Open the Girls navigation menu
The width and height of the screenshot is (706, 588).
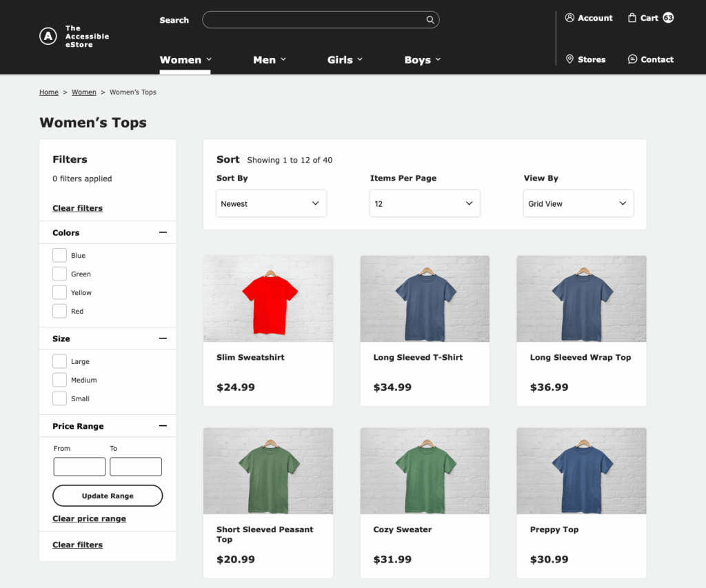click(344, 60)
